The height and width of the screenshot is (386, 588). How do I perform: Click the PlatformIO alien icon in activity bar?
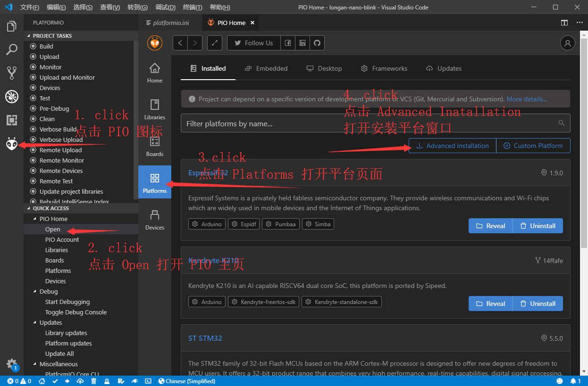[x=12, y=144]
